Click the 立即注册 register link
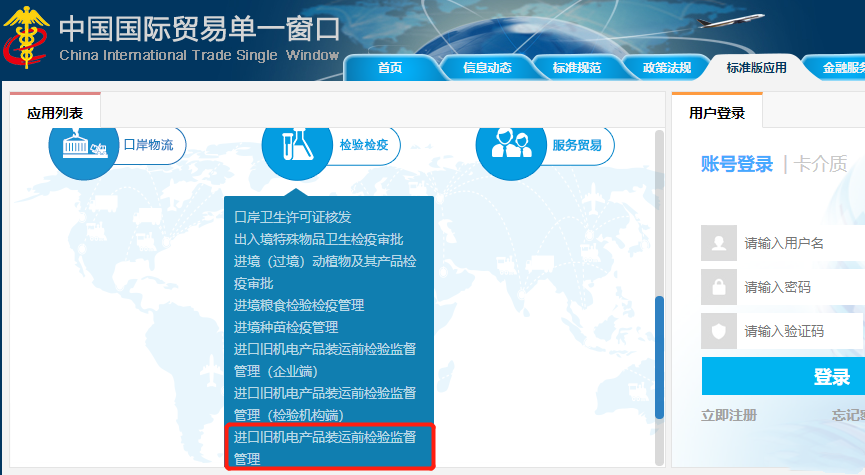Screen dimensions: 865x475 click(x=729, y=415)
